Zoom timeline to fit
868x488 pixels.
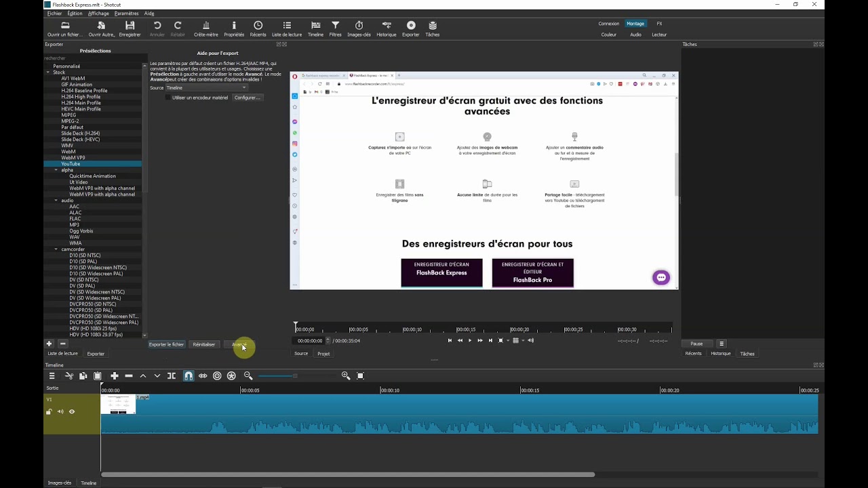[x=360, y=375]
